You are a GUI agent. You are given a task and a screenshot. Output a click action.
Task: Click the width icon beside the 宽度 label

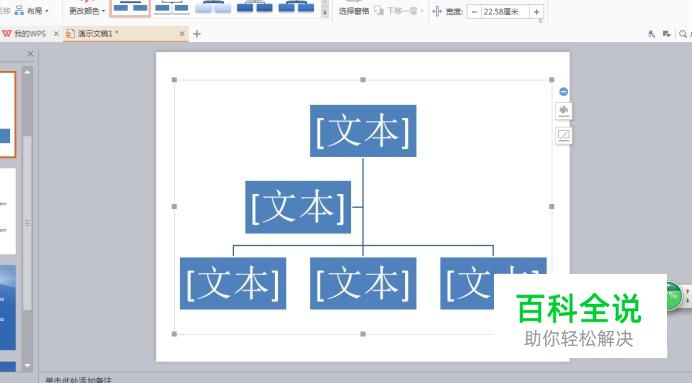pos(436,11)
